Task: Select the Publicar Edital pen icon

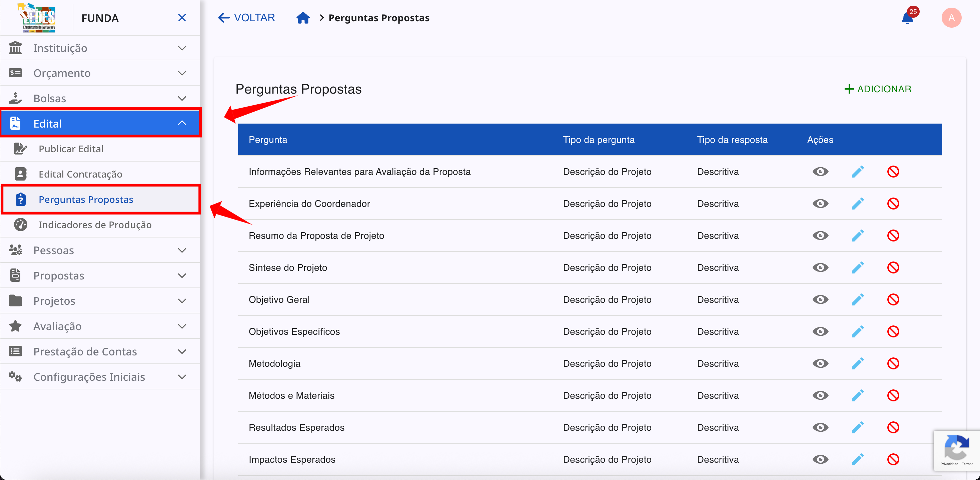Action: point(20,149)
